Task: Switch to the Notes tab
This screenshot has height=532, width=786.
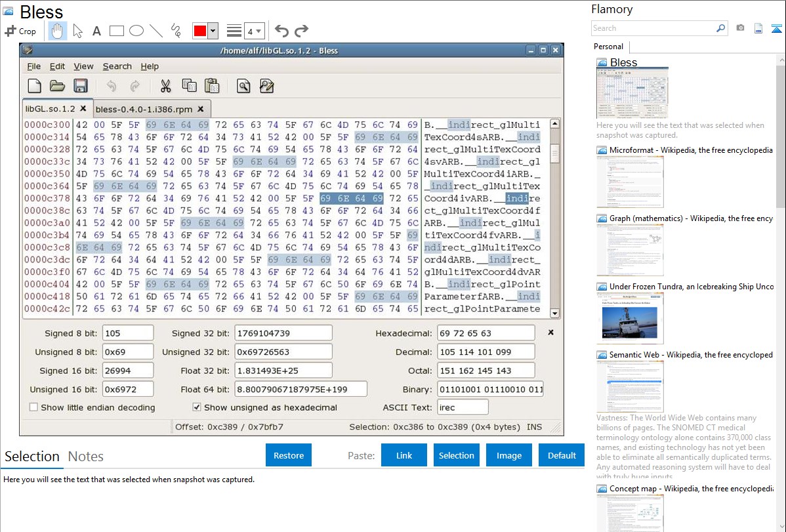Action: pos(86,457)
